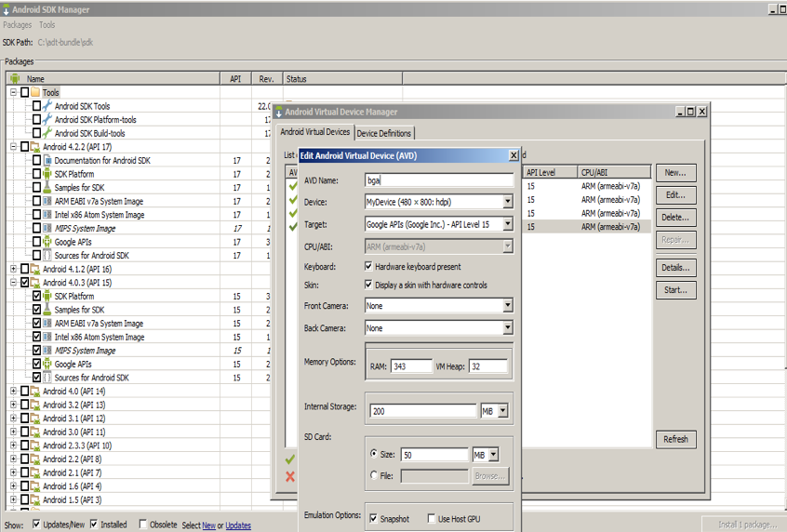
Task: Click the API 17 SDK Platform android icon
Action: (47, 174)
